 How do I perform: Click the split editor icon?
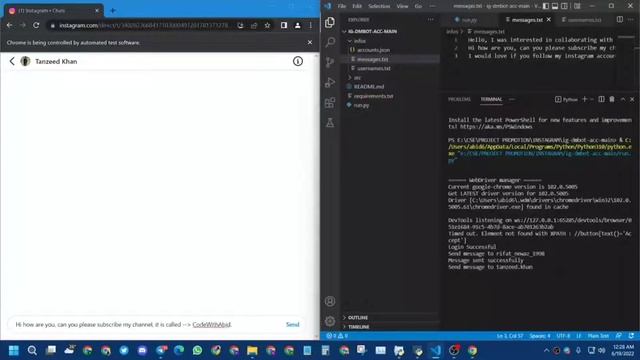tap(620, 20)
